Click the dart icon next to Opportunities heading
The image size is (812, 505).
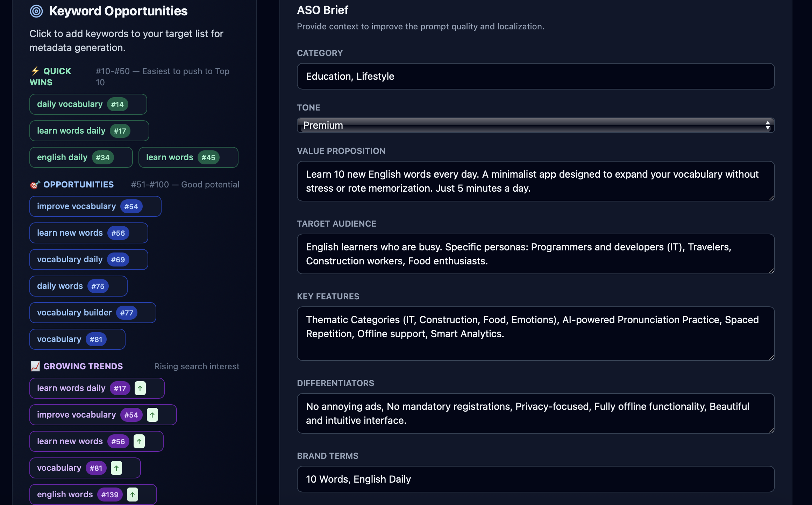[35, 184]
